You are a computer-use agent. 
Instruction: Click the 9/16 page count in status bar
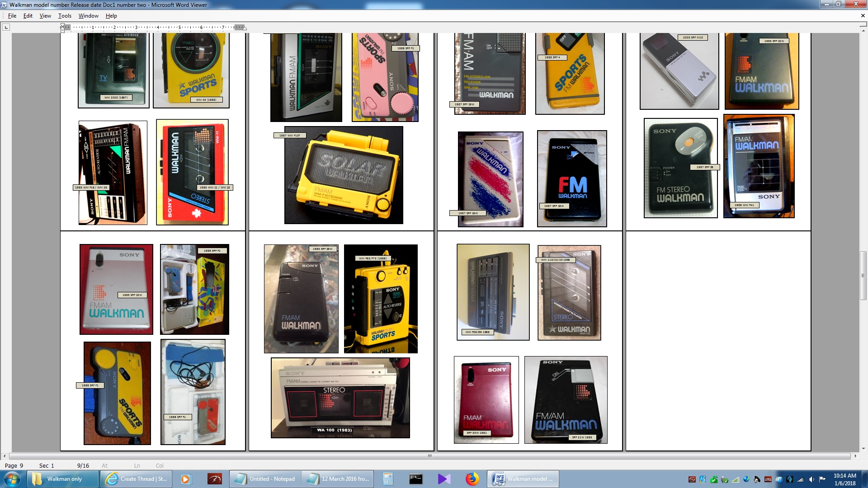coord(83,465)
